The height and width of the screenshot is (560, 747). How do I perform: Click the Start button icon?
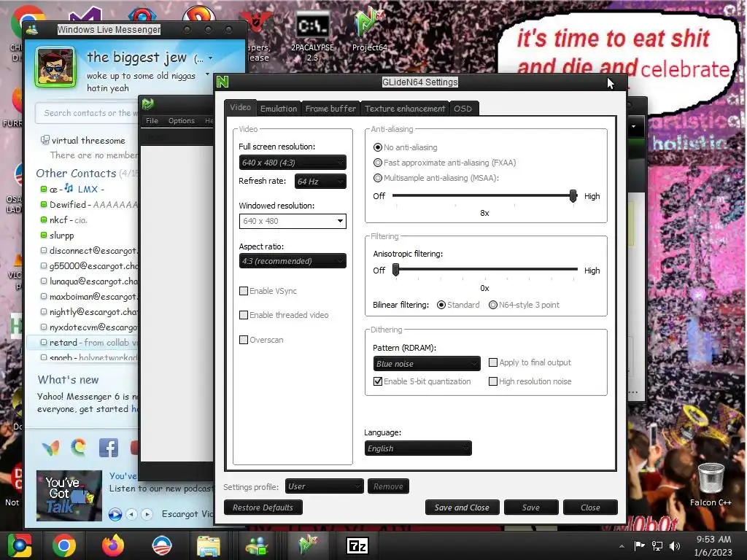[19, 545]
